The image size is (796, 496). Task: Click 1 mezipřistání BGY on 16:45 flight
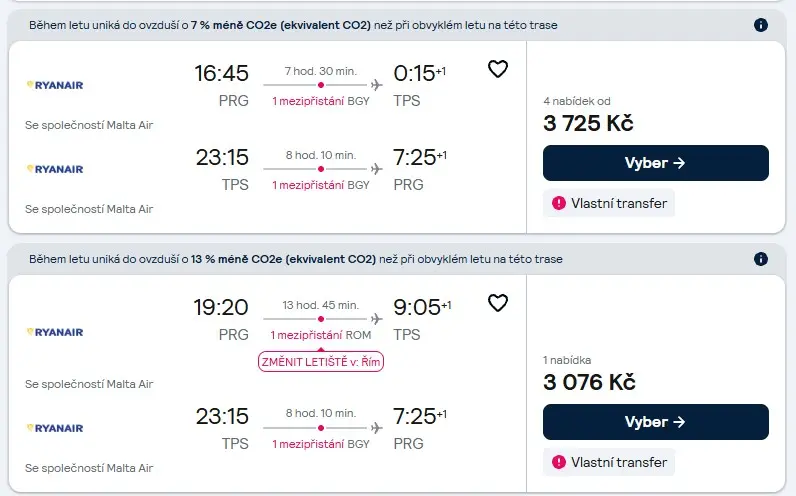pos(321,101)
